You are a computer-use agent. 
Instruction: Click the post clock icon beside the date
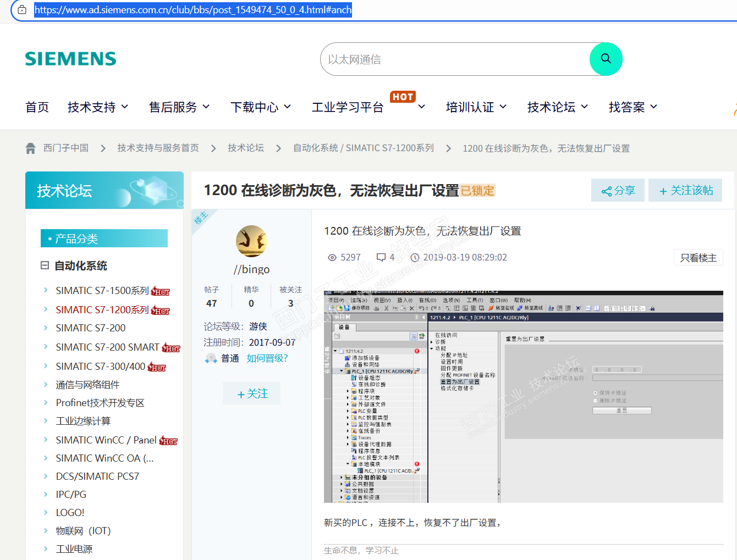coord(415,257)
